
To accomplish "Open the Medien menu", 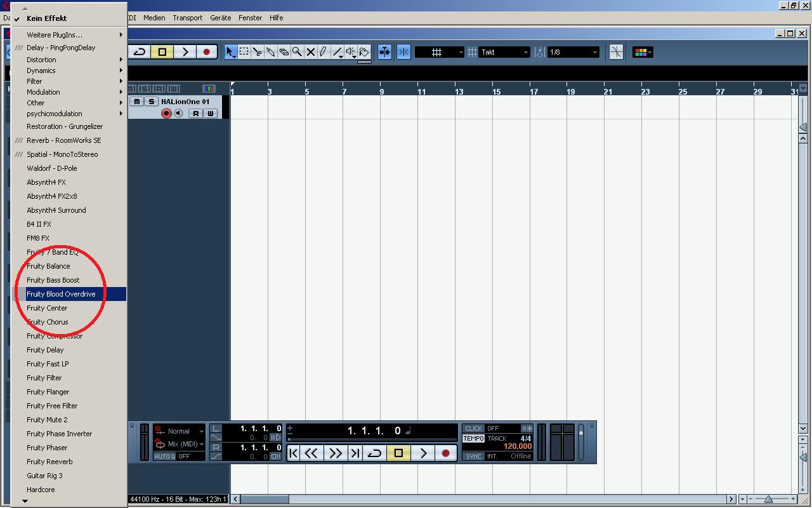I will tap(154, 18).
